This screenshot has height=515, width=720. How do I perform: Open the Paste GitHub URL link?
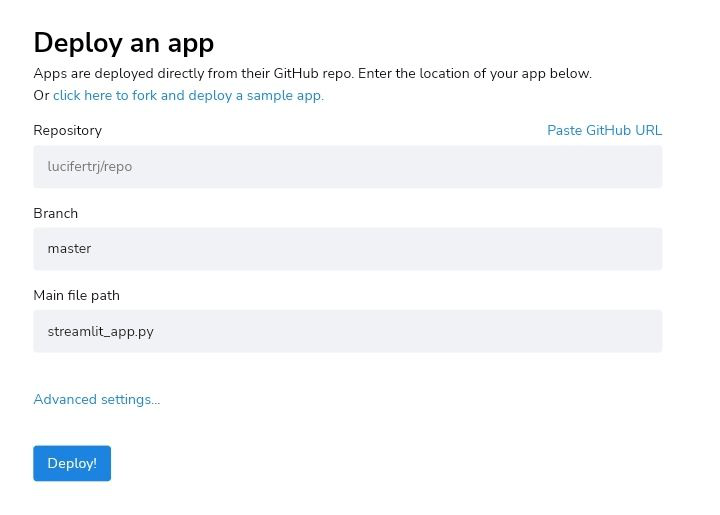[x=604, y=130]
